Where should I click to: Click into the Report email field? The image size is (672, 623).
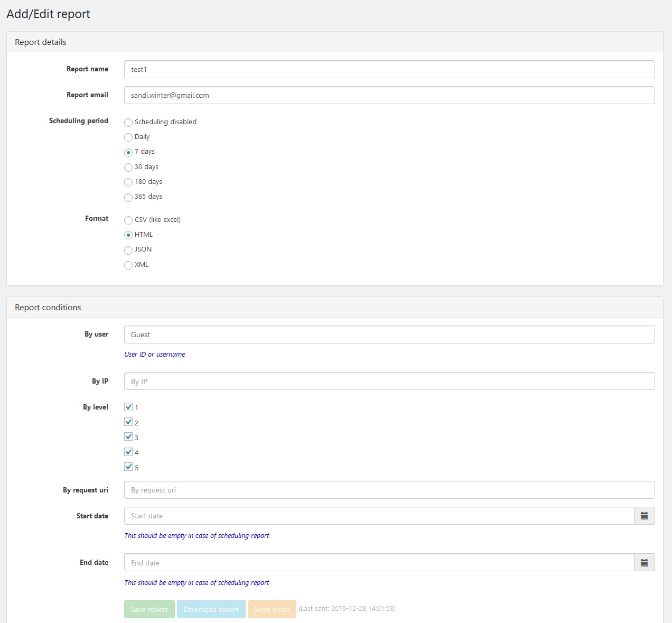click(x=389, y=95)
